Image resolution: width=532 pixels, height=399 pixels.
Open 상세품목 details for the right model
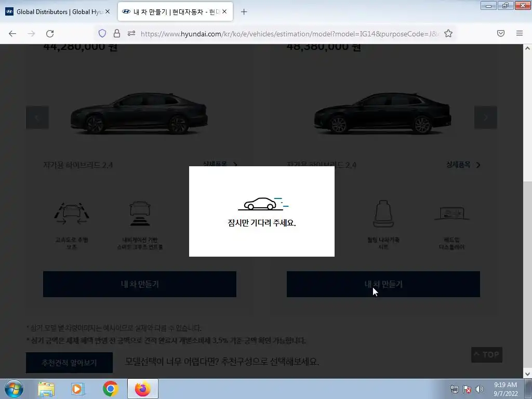click(463, 165)
